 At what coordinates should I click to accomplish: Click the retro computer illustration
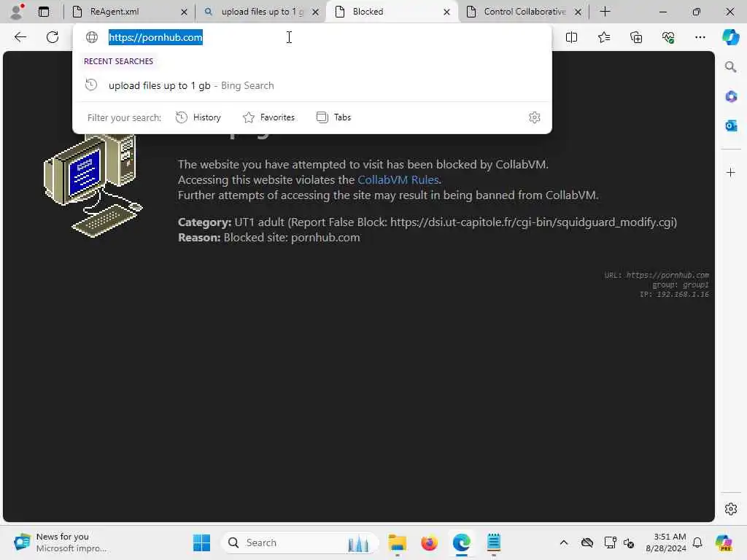pos(93,186)
